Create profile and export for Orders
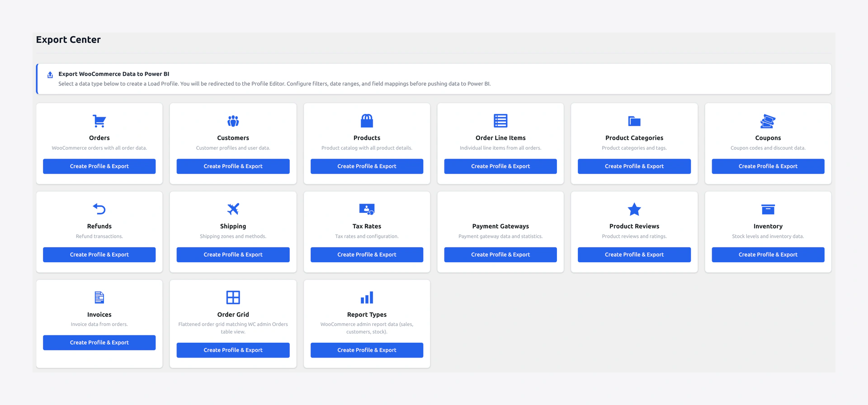 pyautogui.click(x=99, y=166)
